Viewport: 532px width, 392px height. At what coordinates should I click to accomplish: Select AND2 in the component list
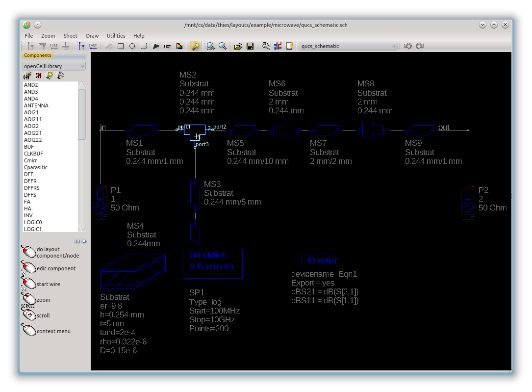[x=50, y=85]
